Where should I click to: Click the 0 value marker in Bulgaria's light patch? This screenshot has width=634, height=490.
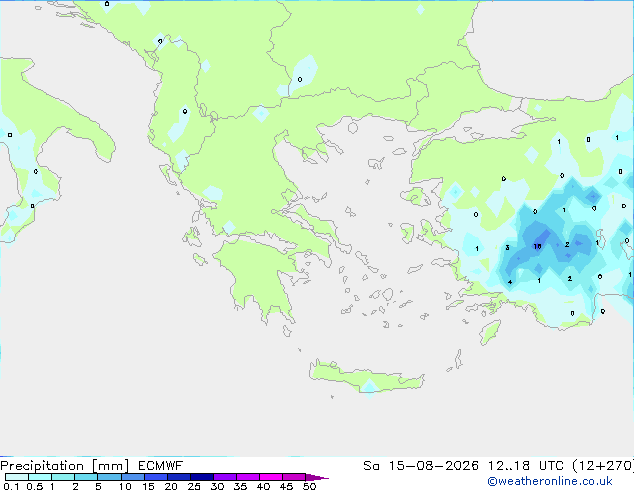coord(300,79)
